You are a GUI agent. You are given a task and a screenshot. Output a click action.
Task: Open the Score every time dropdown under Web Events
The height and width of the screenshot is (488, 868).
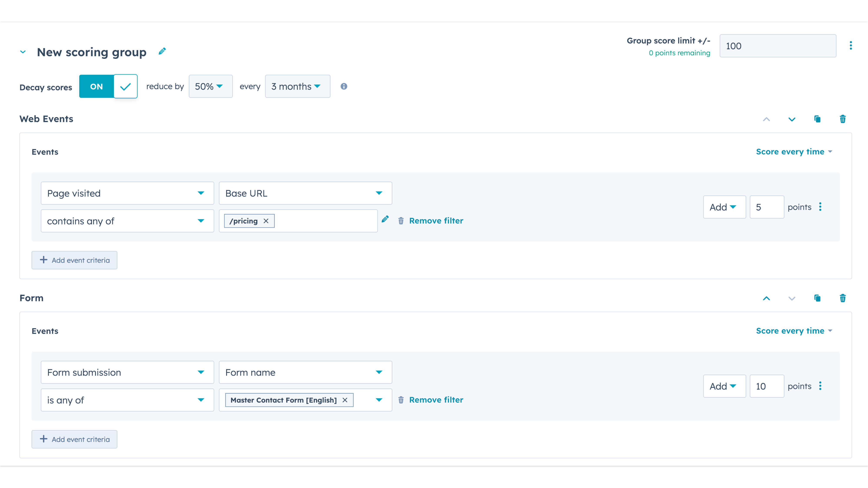(794, 152)
